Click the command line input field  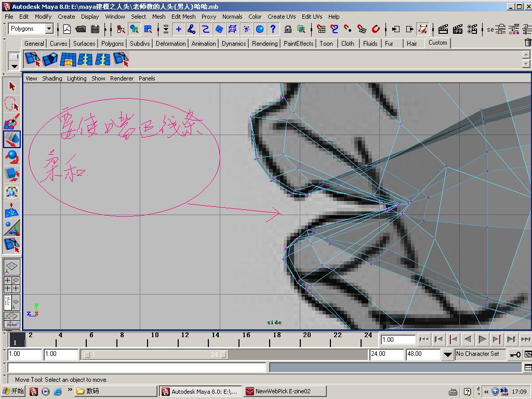pos(137,367)
